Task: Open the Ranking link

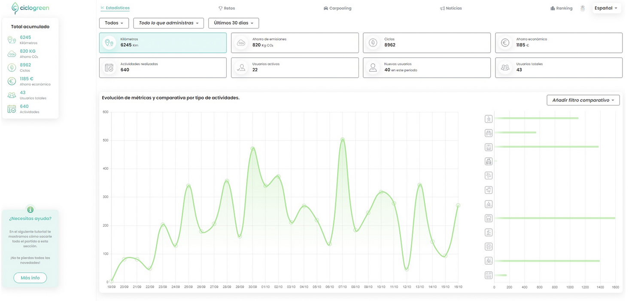Action: (x=561, y=8)
